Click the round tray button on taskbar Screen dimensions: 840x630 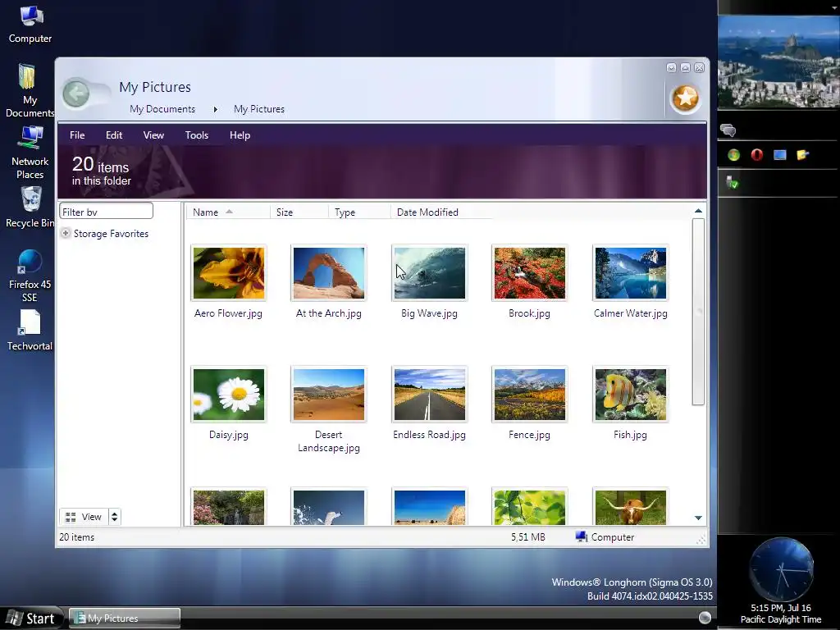pos(705,618)
